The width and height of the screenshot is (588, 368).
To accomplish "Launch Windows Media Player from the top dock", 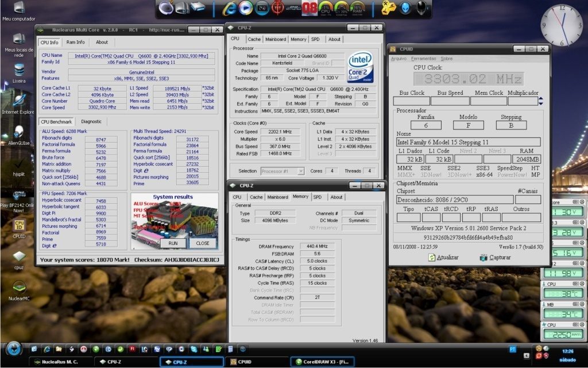I will point(246,8).
